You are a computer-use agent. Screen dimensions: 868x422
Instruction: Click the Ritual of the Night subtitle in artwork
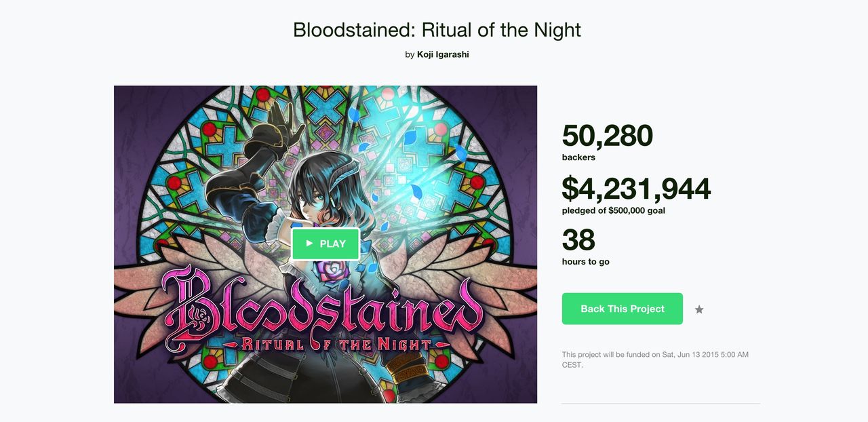point(325,344)
